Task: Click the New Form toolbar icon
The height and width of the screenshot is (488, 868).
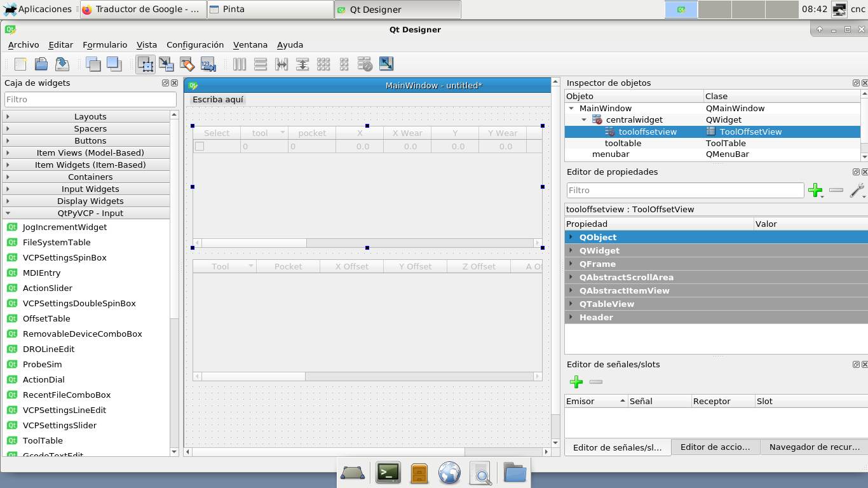Action: [x=21, y=64]
